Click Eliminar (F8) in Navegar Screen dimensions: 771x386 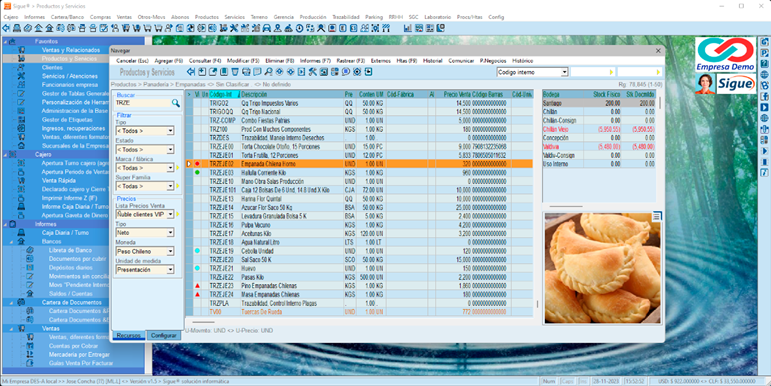tap(280, 61)
